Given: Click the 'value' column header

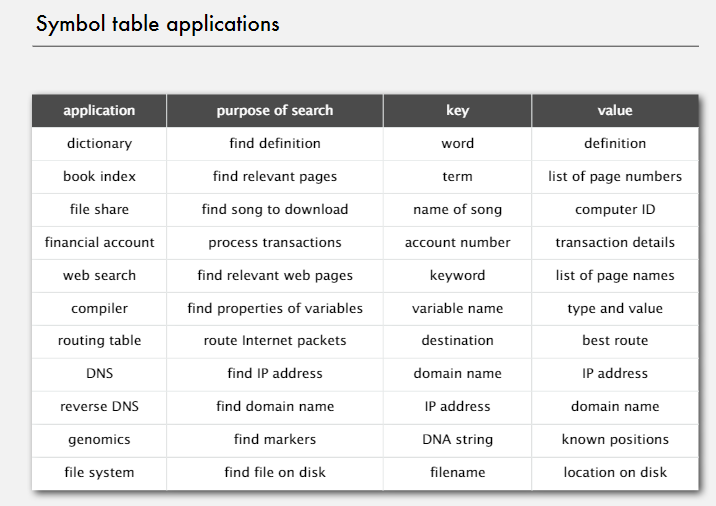Looking at the screenshot, I should point(615,110).
